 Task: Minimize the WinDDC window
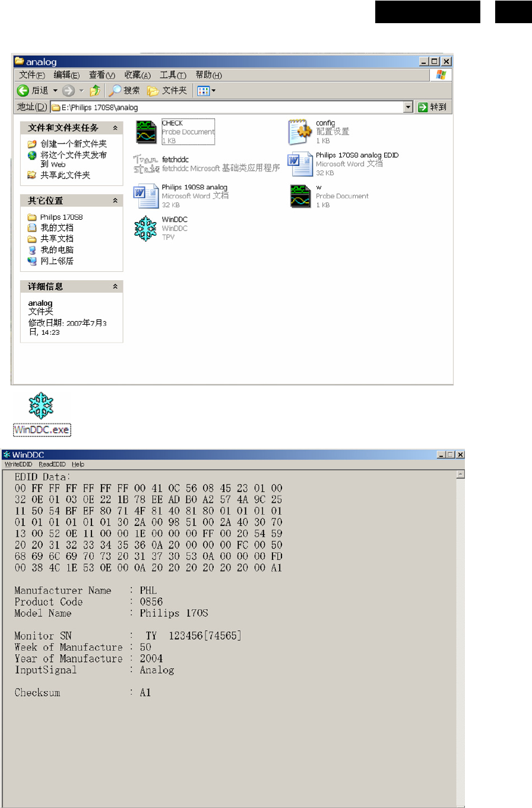442,454
